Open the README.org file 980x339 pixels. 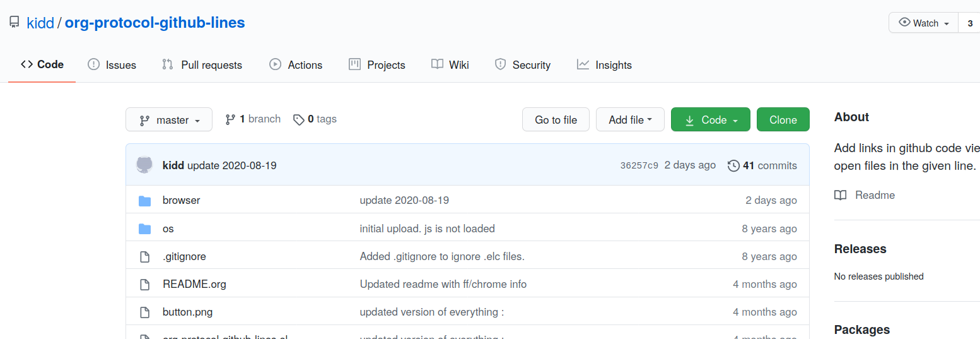click(x=194, y=284)
